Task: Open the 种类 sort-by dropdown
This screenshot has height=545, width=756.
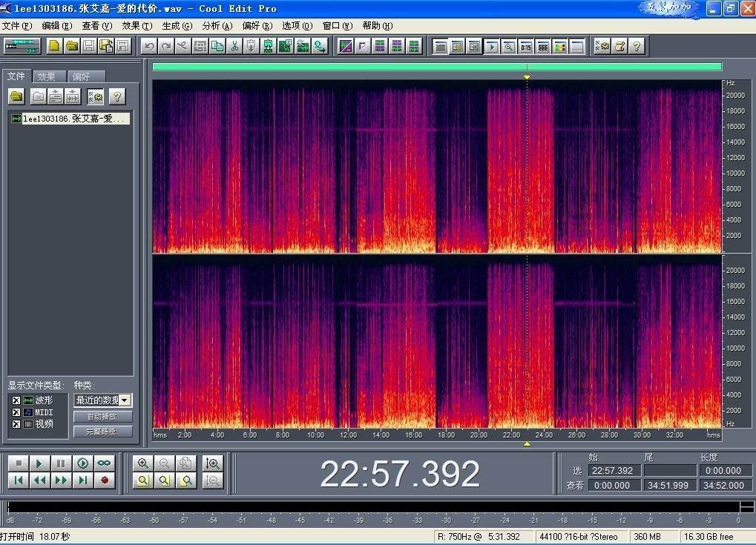Action: click(x=125, y=400)
